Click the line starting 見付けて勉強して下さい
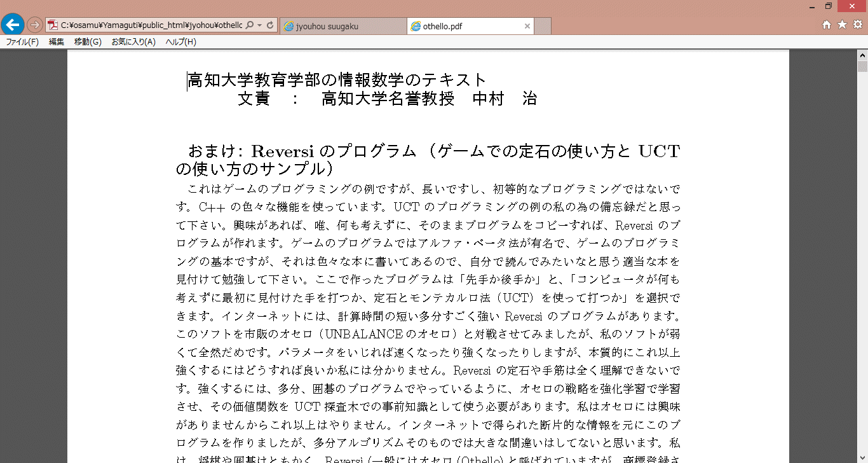 [428, 280]
